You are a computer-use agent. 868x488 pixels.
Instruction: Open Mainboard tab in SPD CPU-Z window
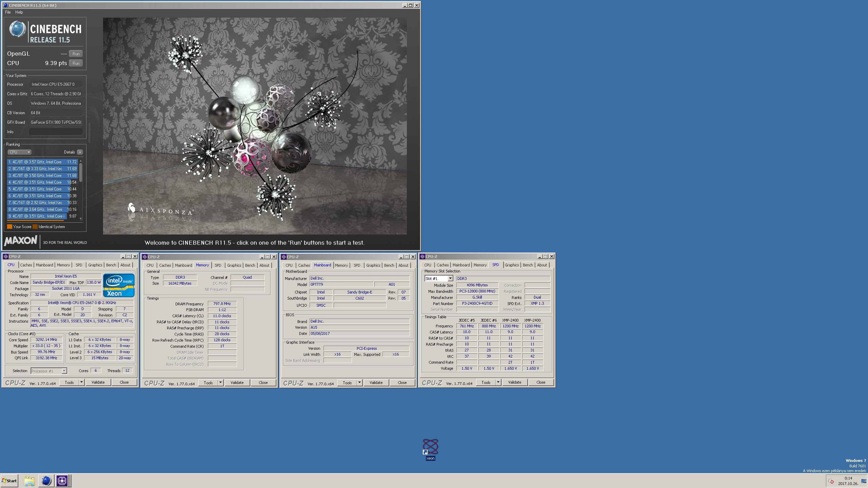461,265
